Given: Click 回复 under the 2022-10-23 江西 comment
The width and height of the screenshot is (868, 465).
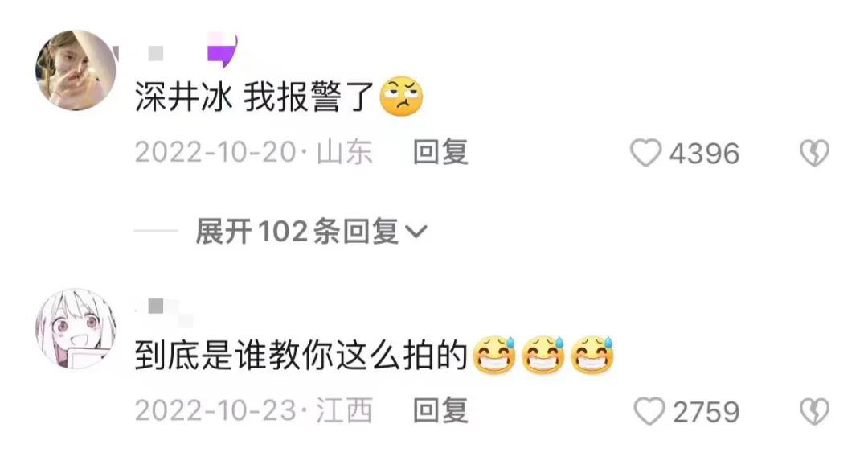Looking at the screenshot, I should pos(440,411).
